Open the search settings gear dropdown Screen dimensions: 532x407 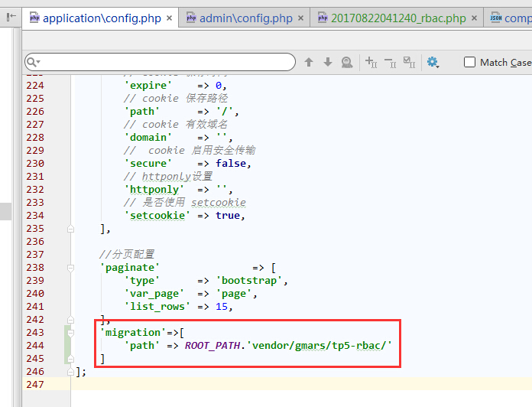pyautogui.click(x=433, y=63)
